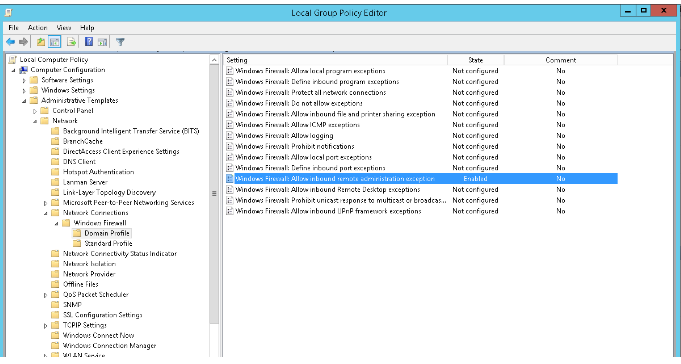Open the View menu
This screenshot has width=681, height=364.
coord(63,27)
